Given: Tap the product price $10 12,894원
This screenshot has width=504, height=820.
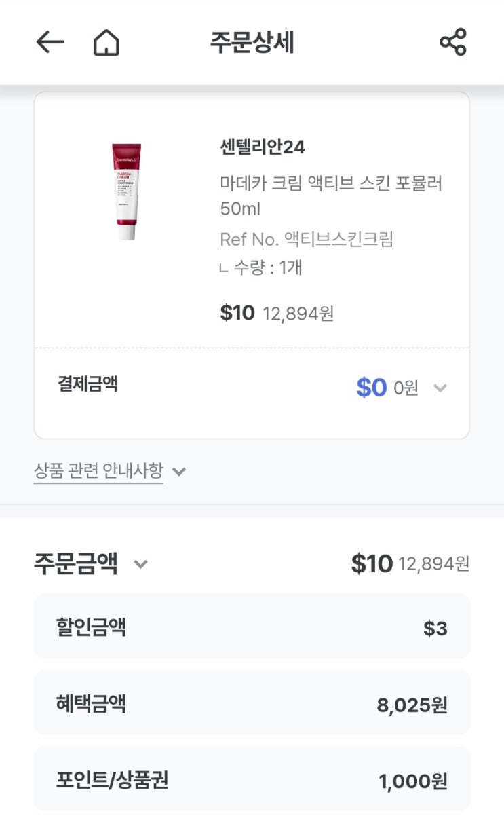Looking at the screenshot, I should [x=277, y=313].
